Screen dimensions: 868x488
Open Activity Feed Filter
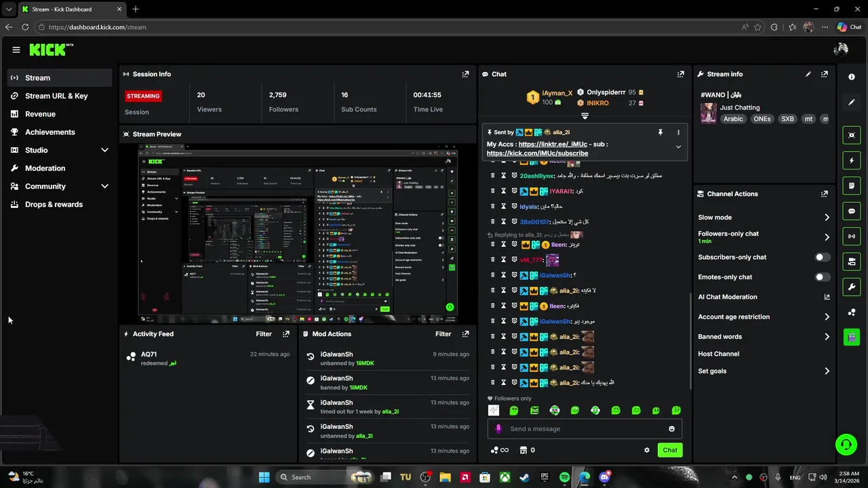pyautogui.click(x=264, y=334)
